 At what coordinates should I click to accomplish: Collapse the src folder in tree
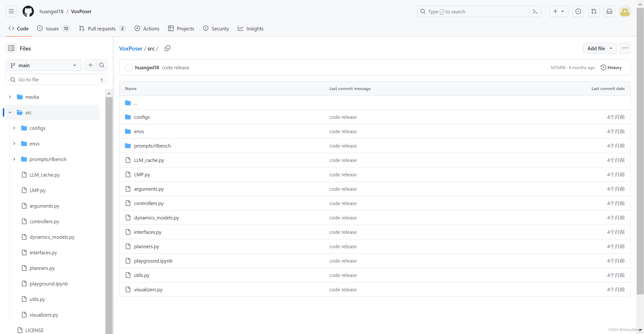click(10, 113)
